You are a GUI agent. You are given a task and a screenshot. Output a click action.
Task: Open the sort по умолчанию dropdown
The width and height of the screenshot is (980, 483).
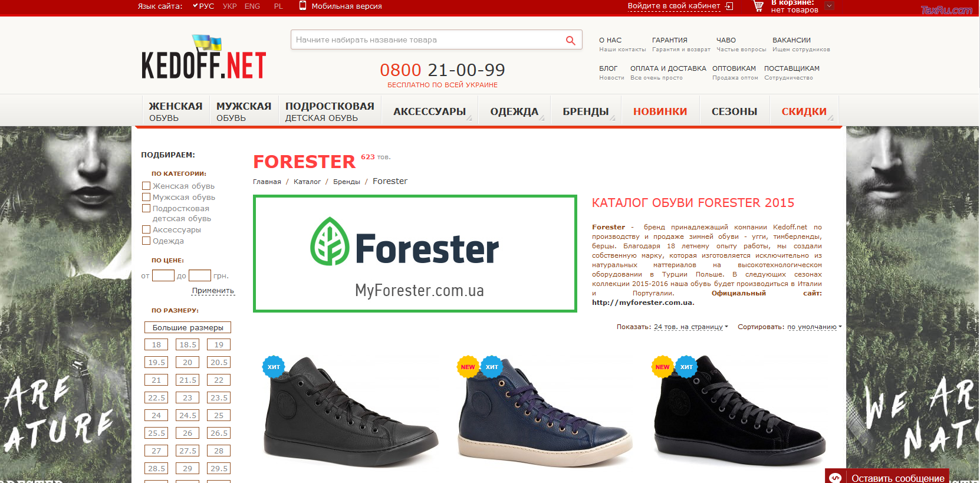click(x=814, y=327)
